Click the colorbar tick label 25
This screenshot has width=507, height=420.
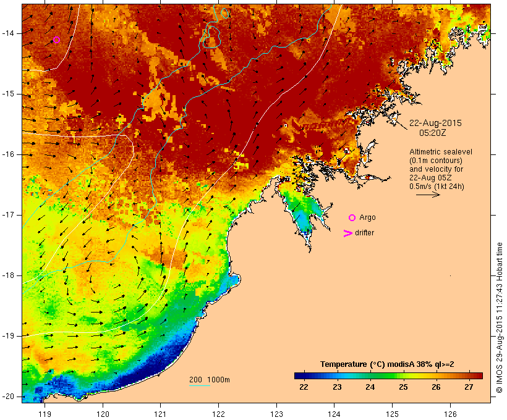tap(403, 387)
